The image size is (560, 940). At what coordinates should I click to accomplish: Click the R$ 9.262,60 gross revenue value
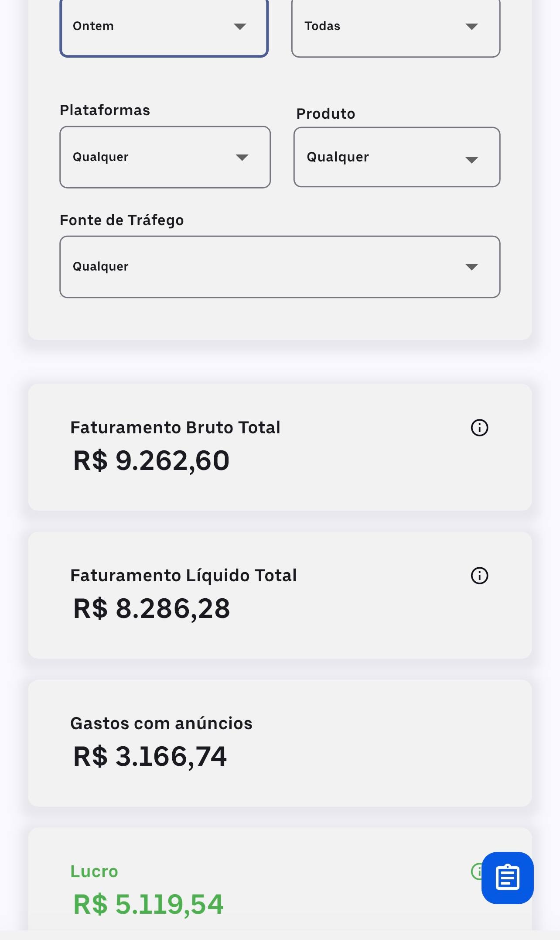pyautogui.click(x=151, y=461)
